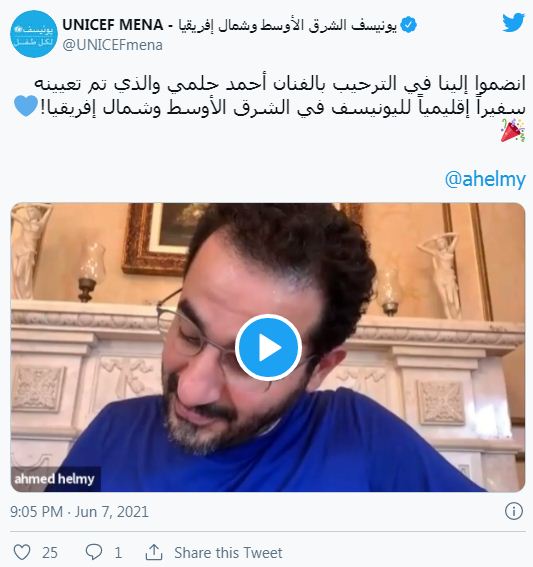The width and height of the screenshot is (533, 567).
Task: Play the Ahmed Helmy video
Action: [268, 348]
